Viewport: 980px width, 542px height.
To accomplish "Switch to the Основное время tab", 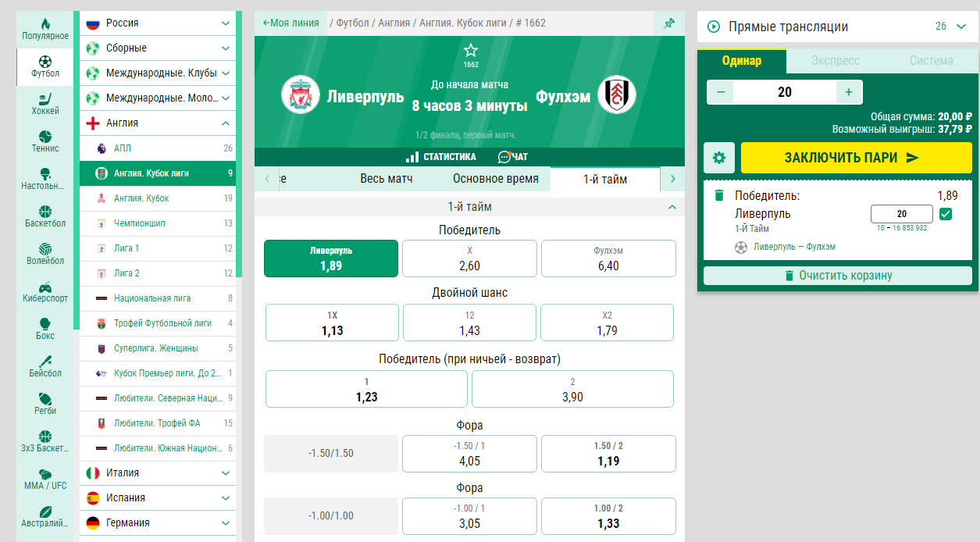I will 496,179.
